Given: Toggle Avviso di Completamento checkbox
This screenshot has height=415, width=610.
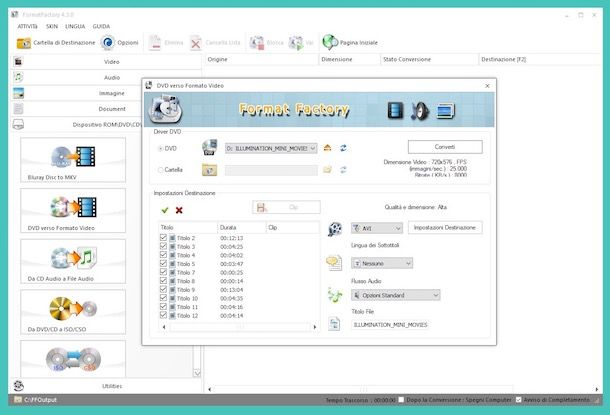Looking at the screenshot, I should [519, 399].
